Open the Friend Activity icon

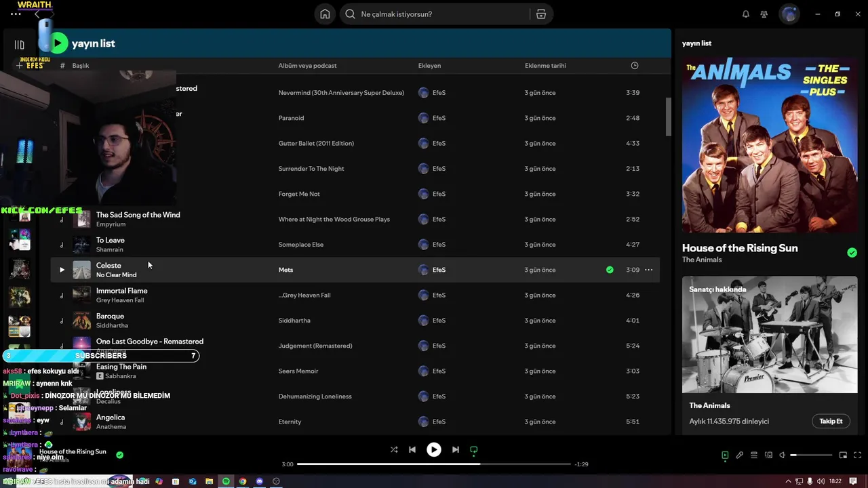[x=764, y=14]
